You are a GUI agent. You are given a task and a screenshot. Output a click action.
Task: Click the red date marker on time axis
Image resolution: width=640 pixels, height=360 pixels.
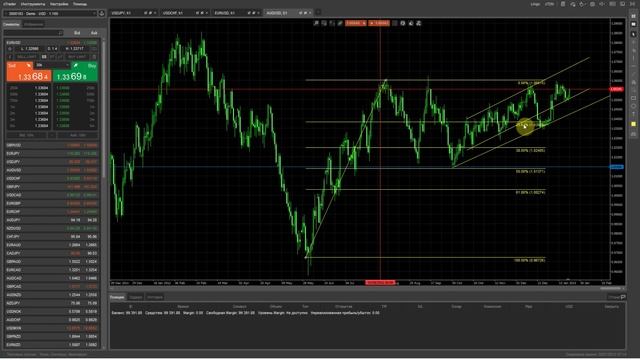380,282
